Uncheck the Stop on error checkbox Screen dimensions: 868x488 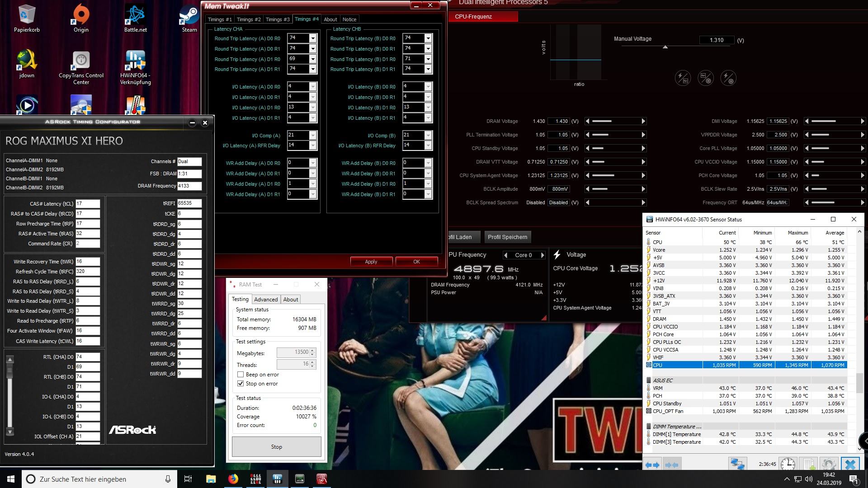pyautogui.click(x=241, y=384)
